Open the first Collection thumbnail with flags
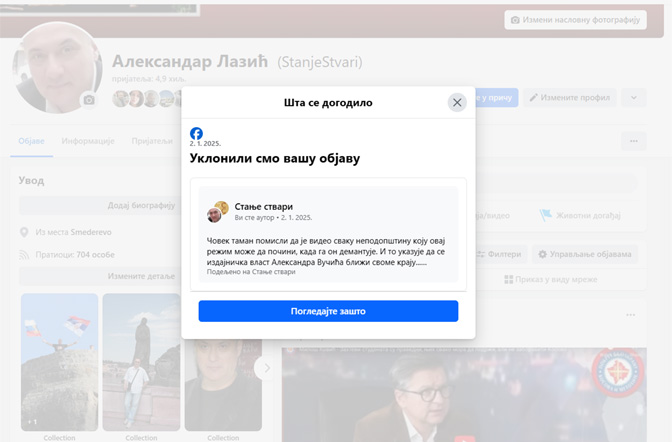The image size is (672, 442). tap(59, 362)
